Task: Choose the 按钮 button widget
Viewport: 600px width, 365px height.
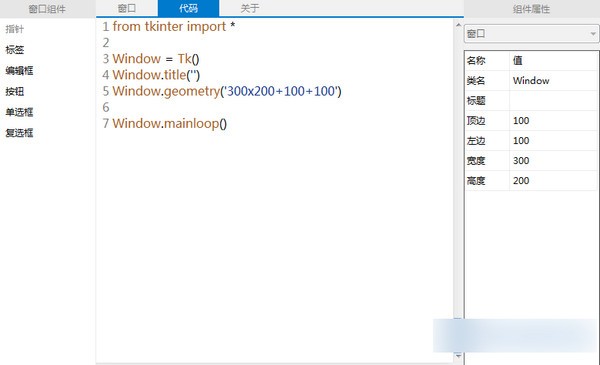Action: pyautogui.click(x=15, y=91)
